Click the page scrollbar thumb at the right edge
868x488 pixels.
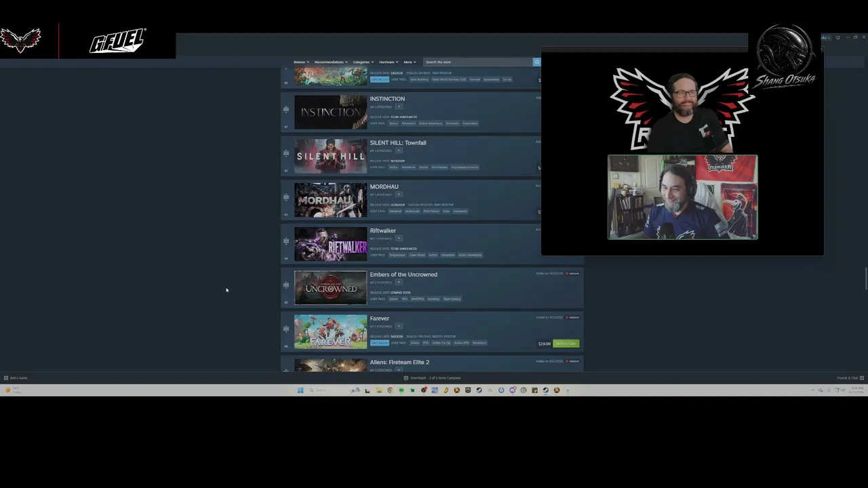click(865, 279)
